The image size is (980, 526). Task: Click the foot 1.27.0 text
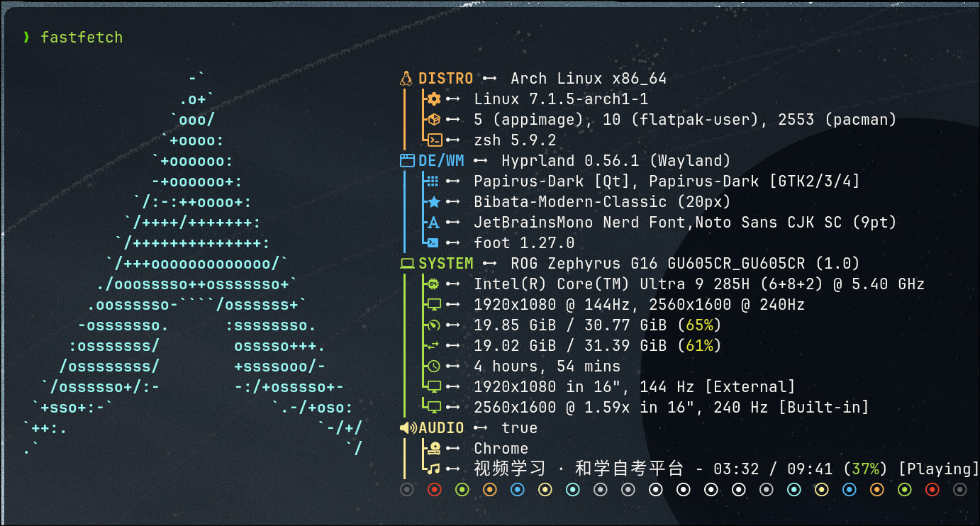[524, 243]
